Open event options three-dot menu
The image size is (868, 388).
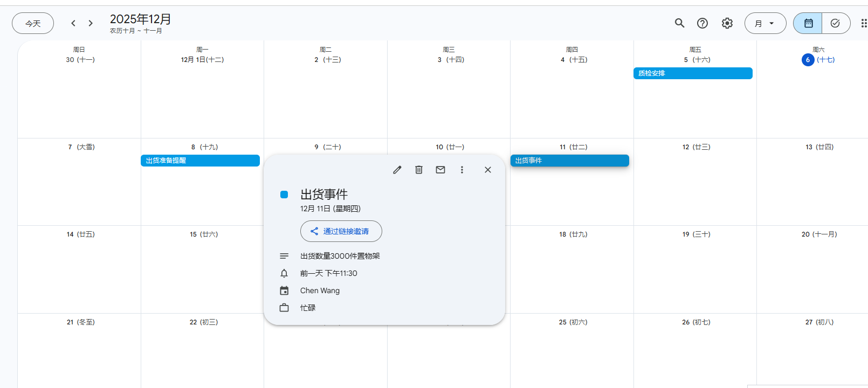[x=462, y=170]
